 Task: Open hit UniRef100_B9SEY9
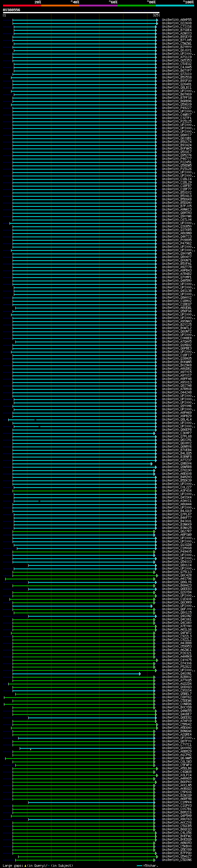coord(176,37)
